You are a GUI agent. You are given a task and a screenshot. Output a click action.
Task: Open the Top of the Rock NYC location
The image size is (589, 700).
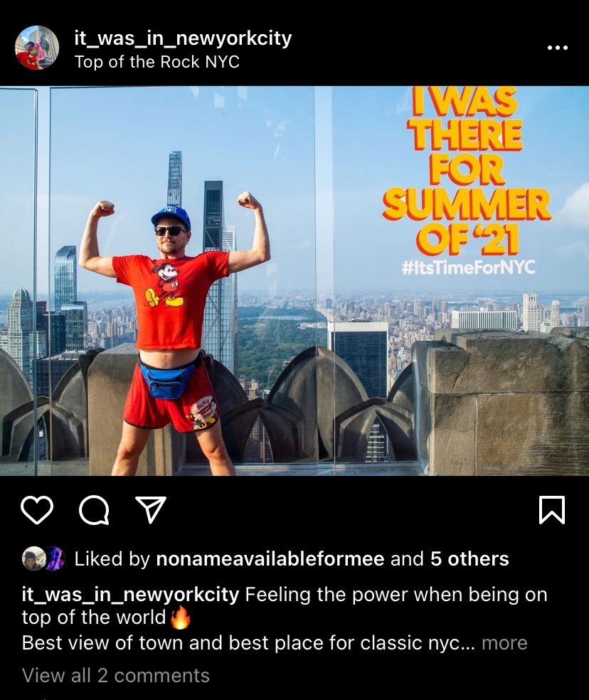pyautogui.click(x=157, y=62)
